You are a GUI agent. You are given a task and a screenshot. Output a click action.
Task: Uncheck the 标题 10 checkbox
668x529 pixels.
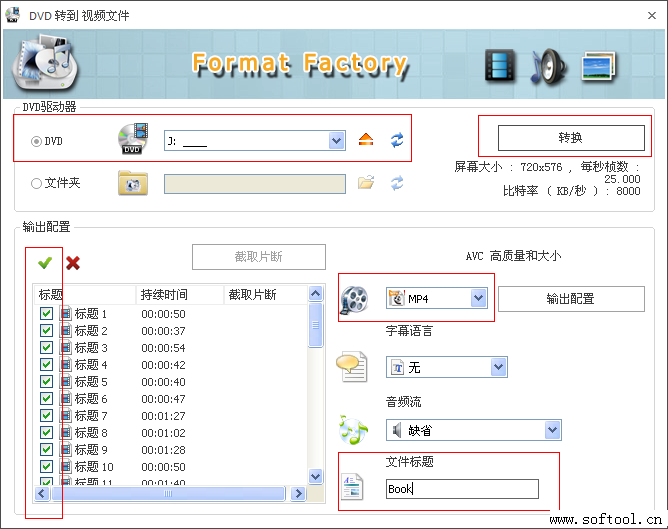coord(46,467)
